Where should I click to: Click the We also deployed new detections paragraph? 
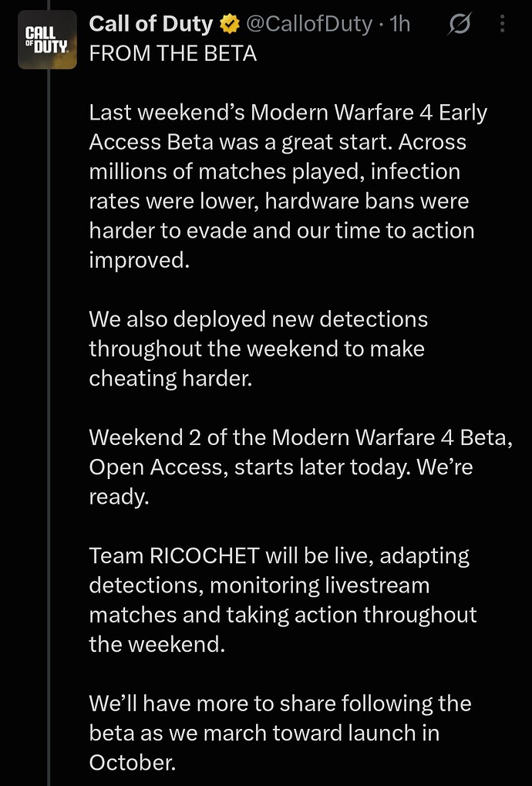pos(258,349)
